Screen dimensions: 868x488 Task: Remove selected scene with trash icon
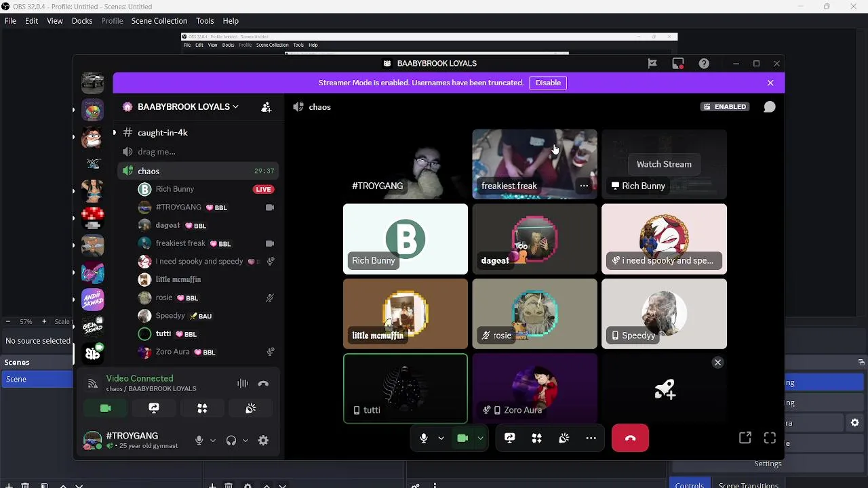click(x=25, y=485)
